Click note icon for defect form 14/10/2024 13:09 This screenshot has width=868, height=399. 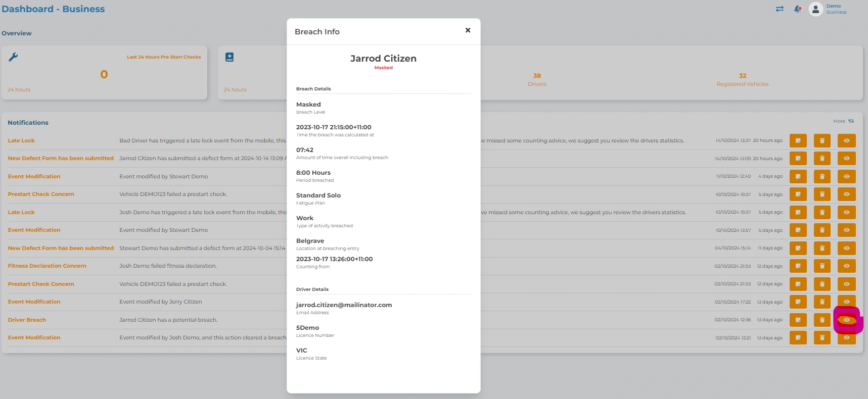point(798,159)
